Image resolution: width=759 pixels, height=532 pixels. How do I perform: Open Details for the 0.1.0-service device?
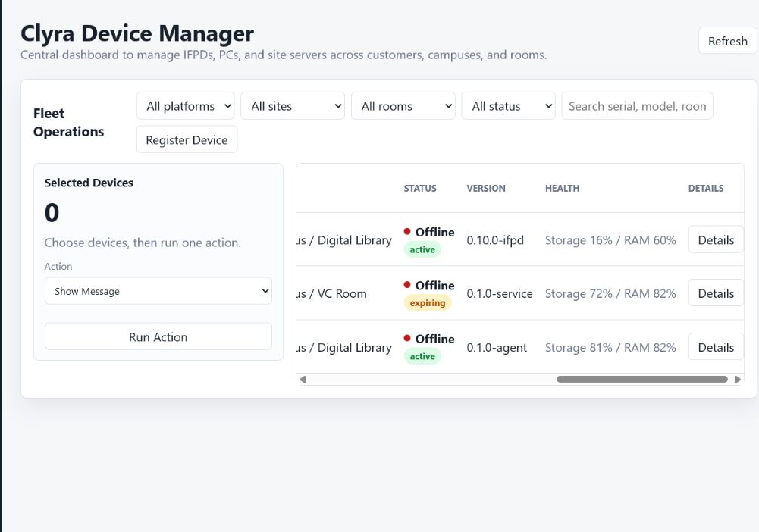[x=716, y=293]
